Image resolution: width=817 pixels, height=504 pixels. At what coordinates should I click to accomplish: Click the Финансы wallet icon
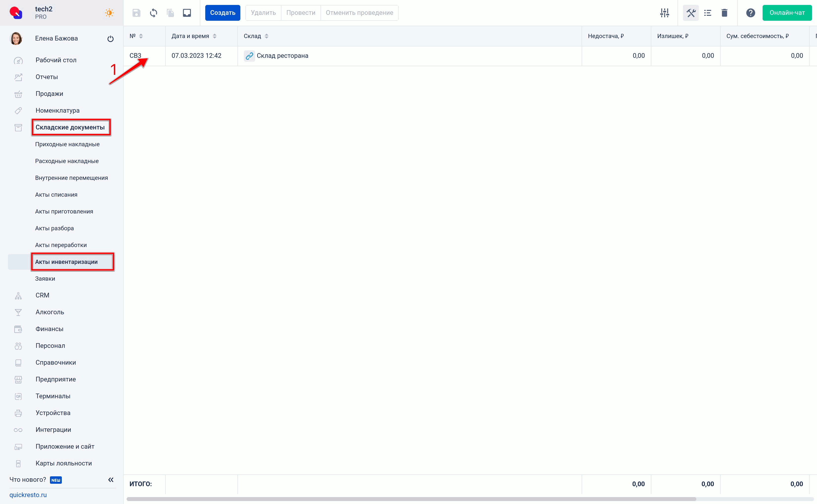click(x=18, y=329)
